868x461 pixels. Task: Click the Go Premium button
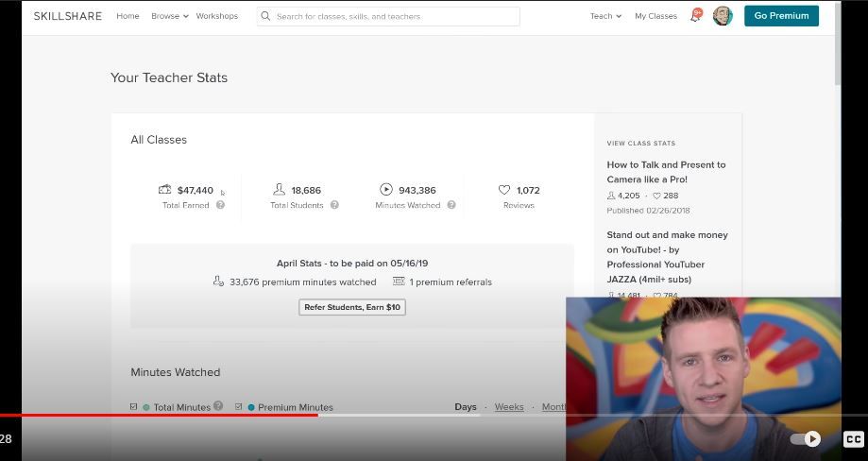coord(781,16)
